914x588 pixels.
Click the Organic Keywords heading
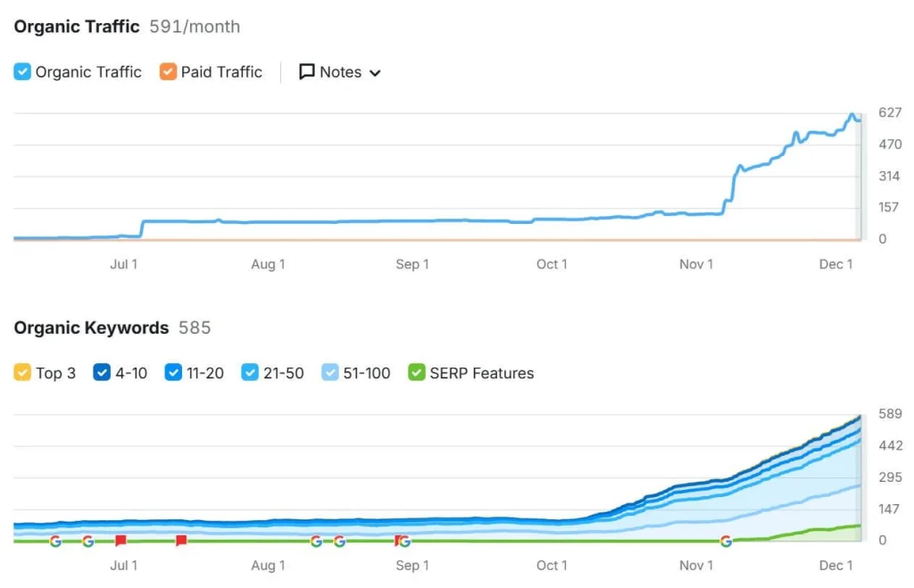91,327
